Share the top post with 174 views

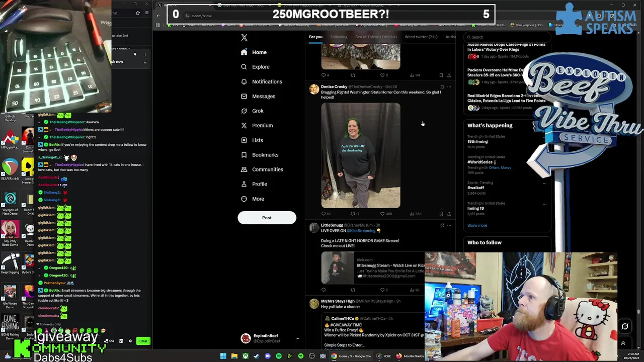pos(449,75)
